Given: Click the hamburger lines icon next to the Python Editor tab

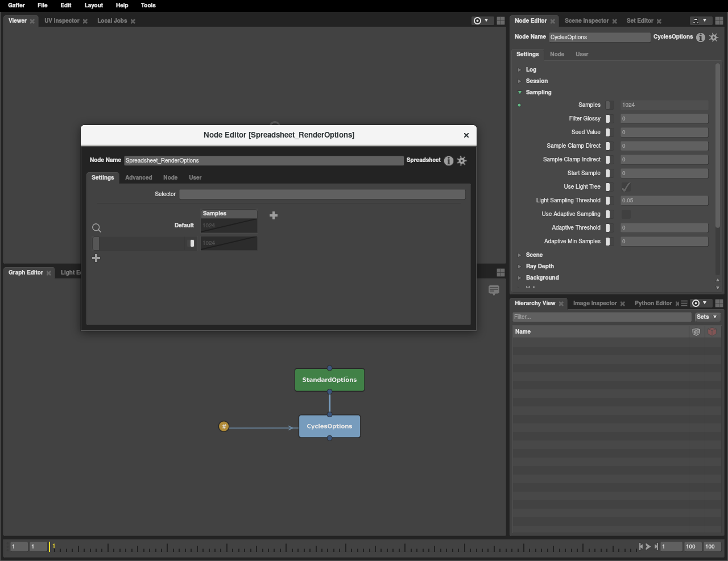Looking at the screenshot, I should [684, 304].
